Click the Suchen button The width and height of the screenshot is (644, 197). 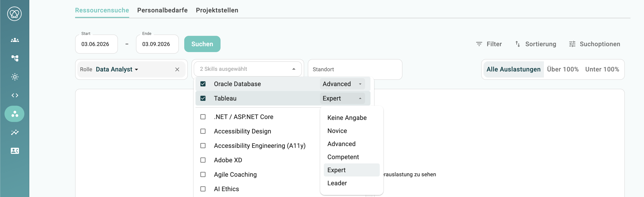pos(202,44)
